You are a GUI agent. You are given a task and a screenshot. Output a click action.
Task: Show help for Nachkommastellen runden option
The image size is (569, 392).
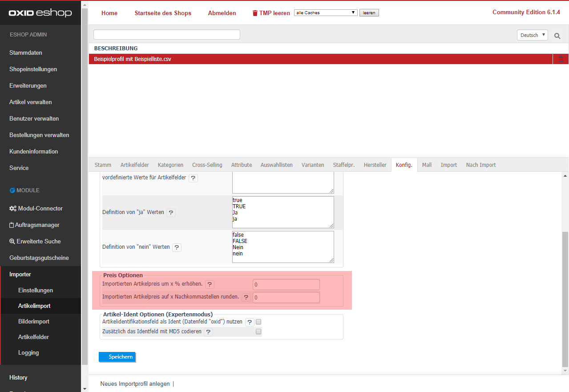tap(246, 297)
